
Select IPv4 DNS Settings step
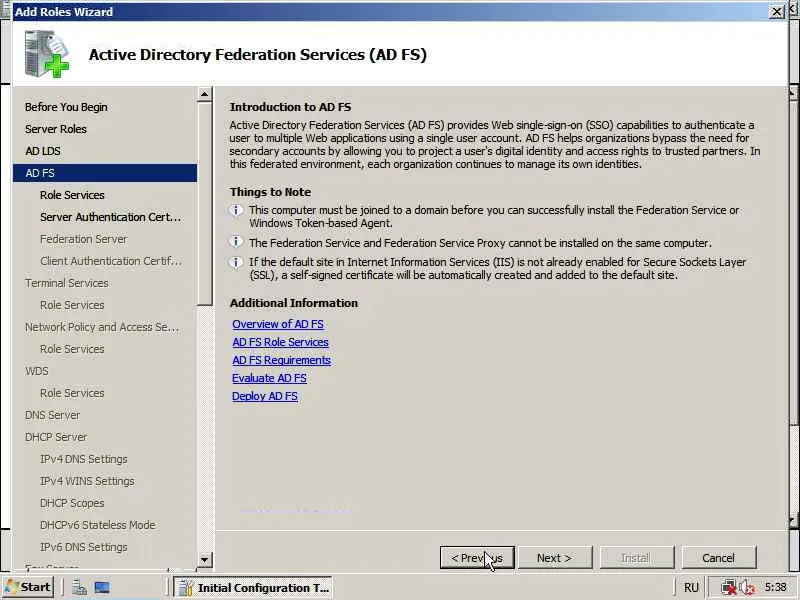(84, 459)
